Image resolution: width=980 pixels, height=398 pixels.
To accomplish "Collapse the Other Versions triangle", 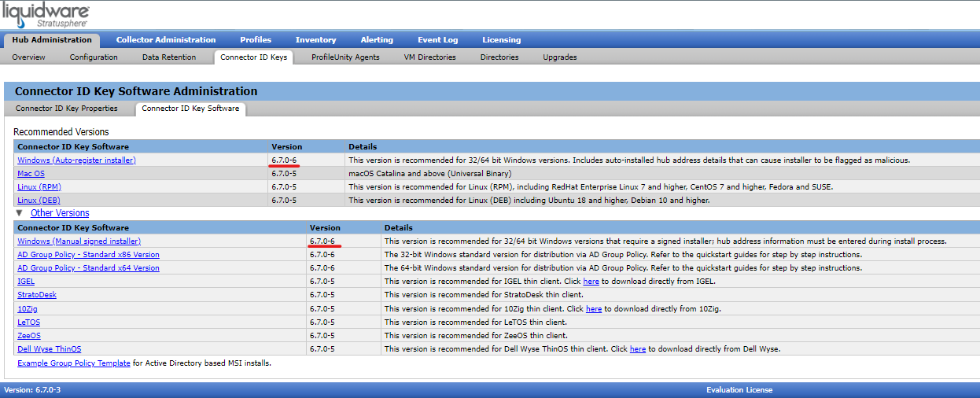I will click(x=19, y=213).
